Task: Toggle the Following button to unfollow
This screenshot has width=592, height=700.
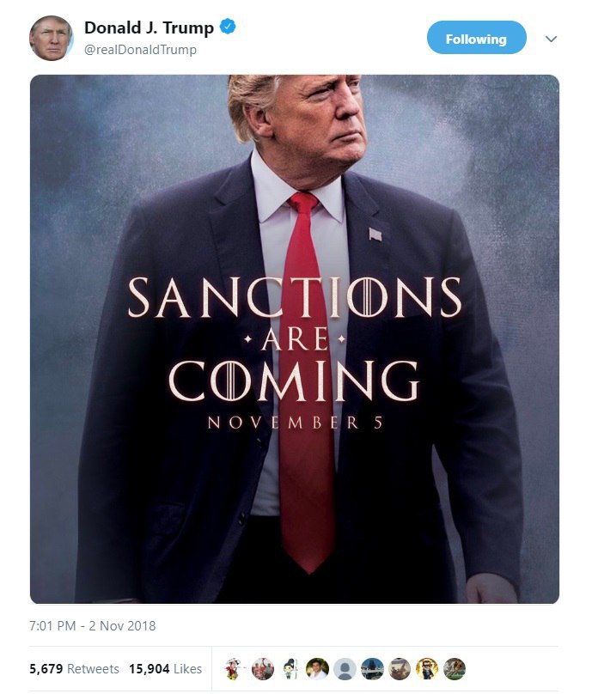Action: [x=476, y=38]
